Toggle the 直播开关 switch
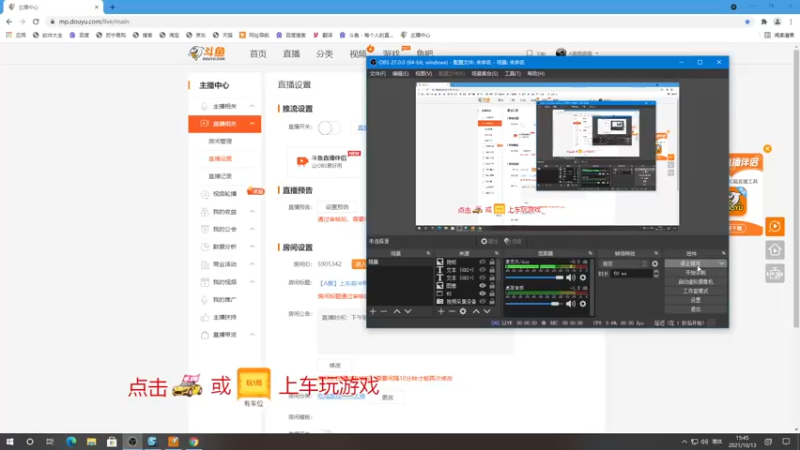The image size is (800, 450). coord(329,128)
